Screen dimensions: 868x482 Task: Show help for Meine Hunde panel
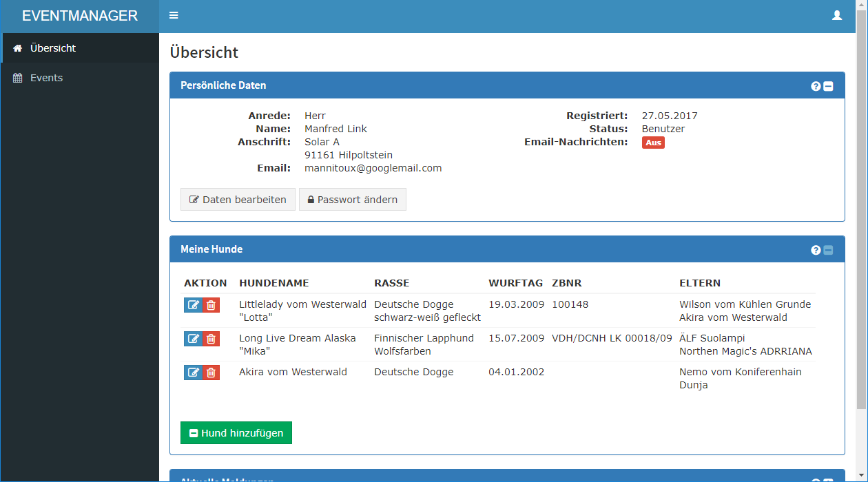[x=816, y=250]
